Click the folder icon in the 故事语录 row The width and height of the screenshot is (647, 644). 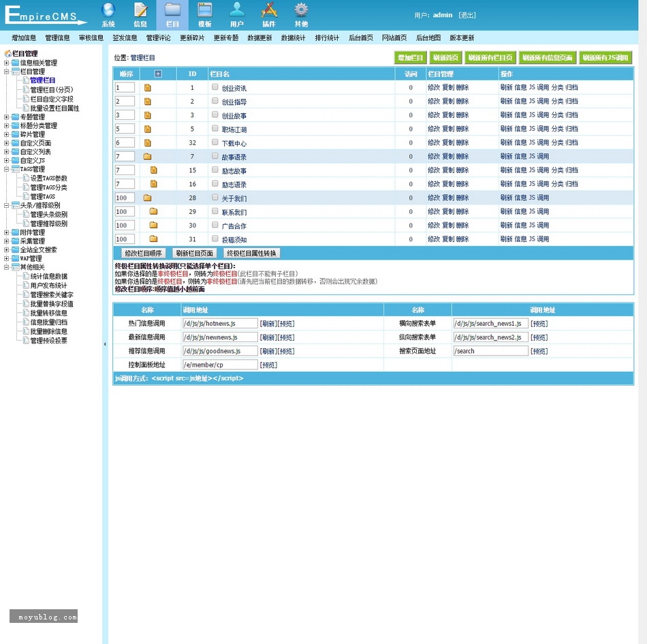(147, 157)
